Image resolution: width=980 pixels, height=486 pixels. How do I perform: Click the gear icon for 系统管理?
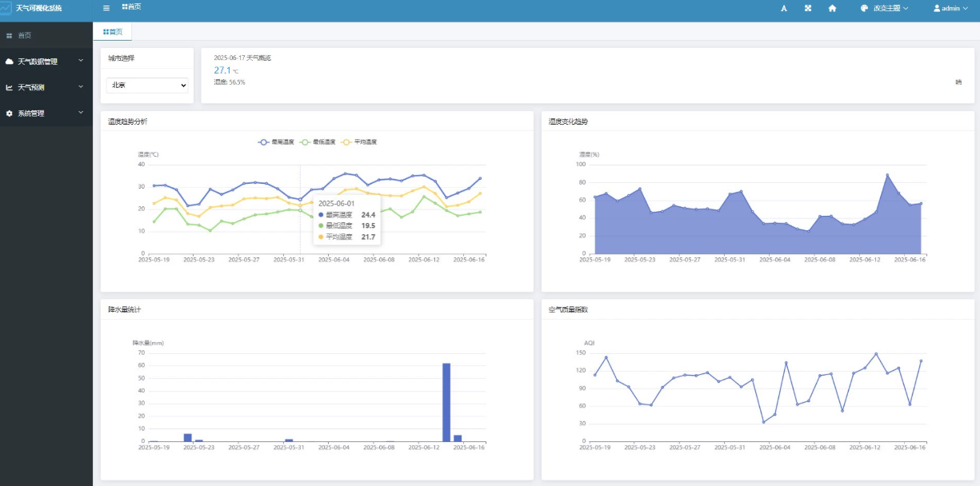(10, 114)
